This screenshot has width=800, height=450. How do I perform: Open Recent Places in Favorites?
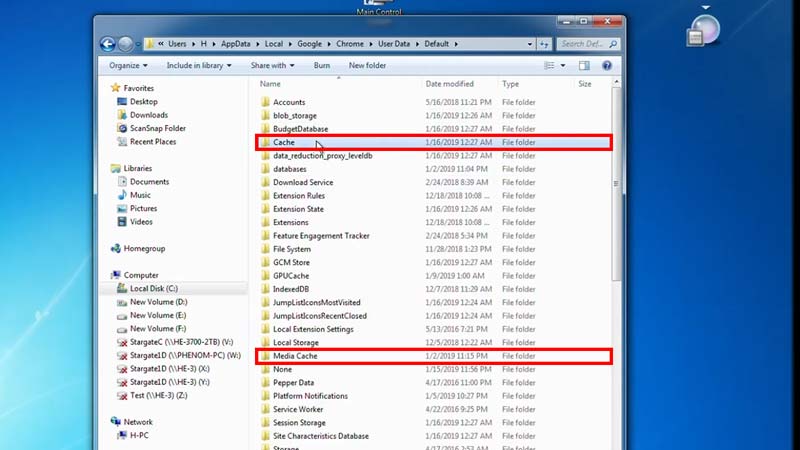pos(153,141)
